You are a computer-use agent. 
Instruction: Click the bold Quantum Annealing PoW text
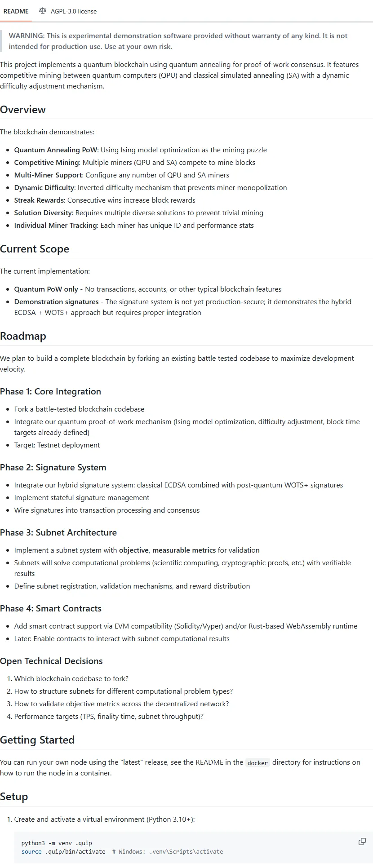tap(55, 150)
